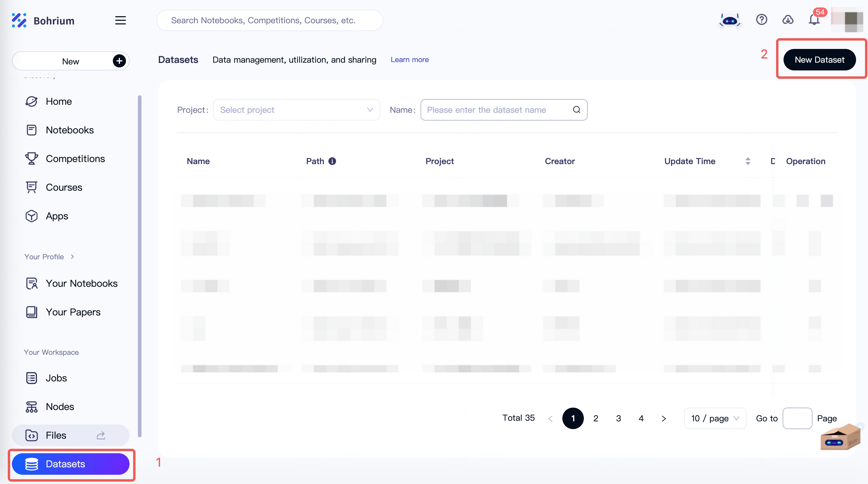Click the Jobs icon in sidebar

31,377
